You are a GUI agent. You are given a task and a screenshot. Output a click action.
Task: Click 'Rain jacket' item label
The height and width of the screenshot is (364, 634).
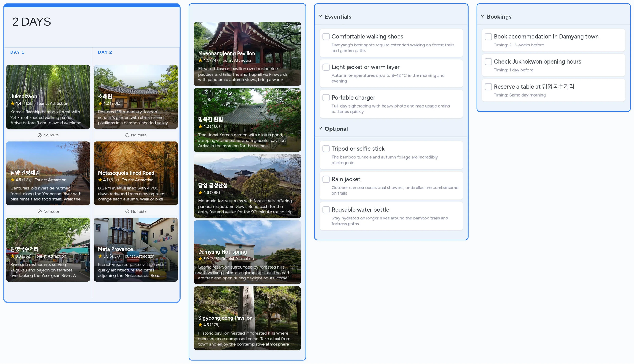tap(346, 179)
